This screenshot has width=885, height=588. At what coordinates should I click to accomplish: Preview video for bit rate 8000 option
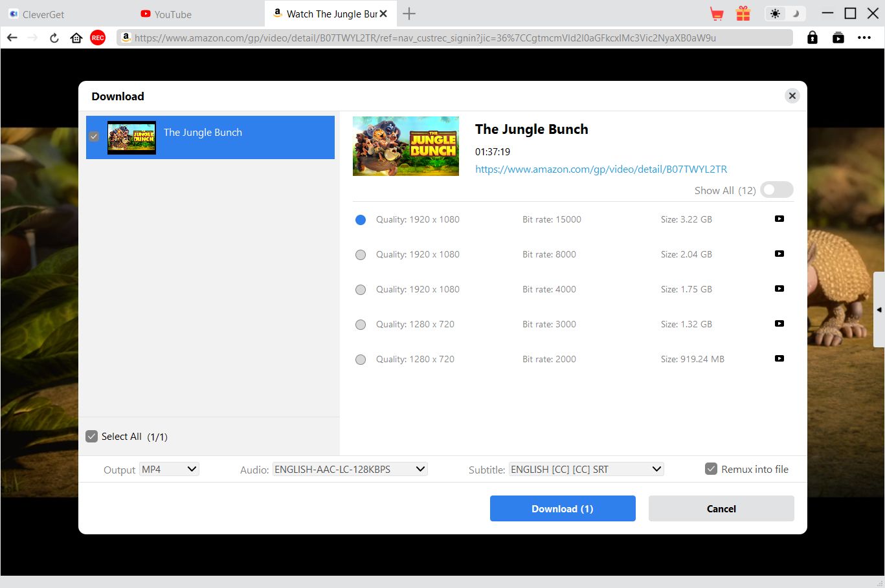[779, 254]
